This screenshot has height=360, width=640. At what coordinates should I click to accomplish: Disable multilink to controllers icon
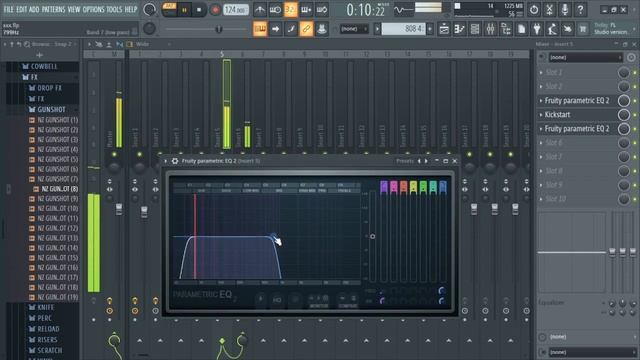click(306, 29)
